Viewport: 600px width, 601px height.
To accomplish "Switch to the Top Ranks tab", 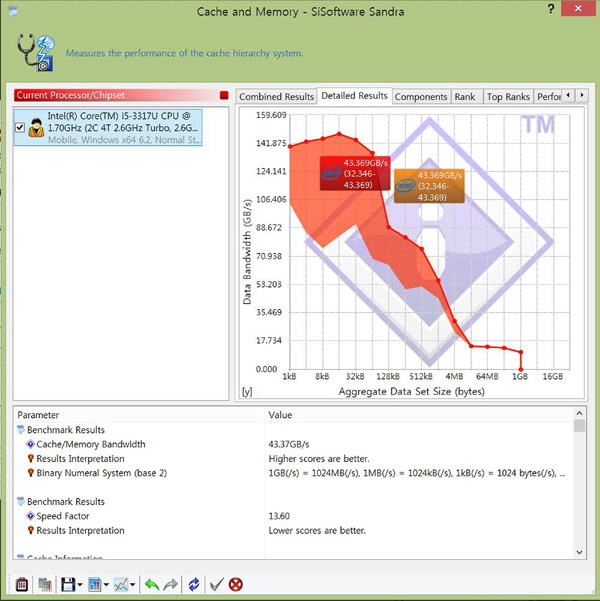I will point(508,97).
